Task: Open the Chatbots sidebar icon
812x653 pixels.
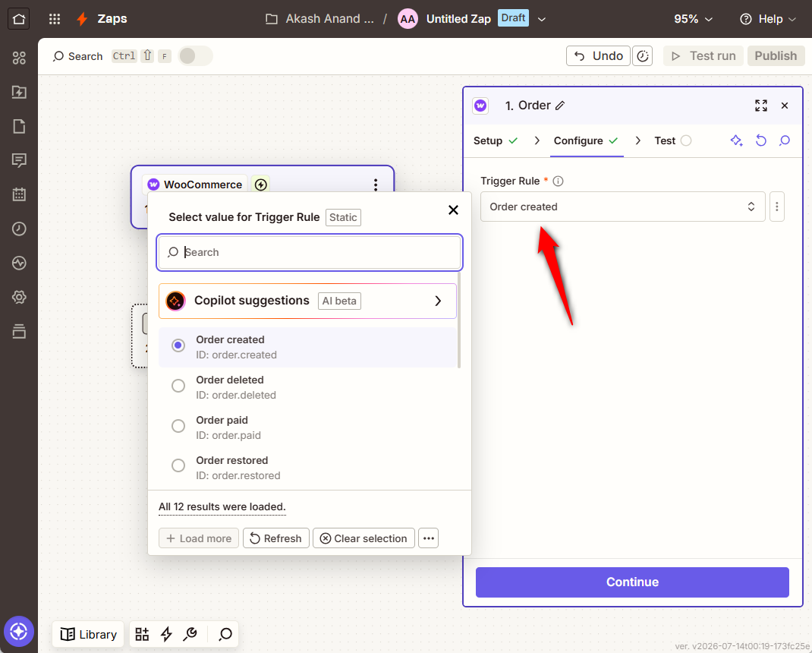Action: pos(19,161)
